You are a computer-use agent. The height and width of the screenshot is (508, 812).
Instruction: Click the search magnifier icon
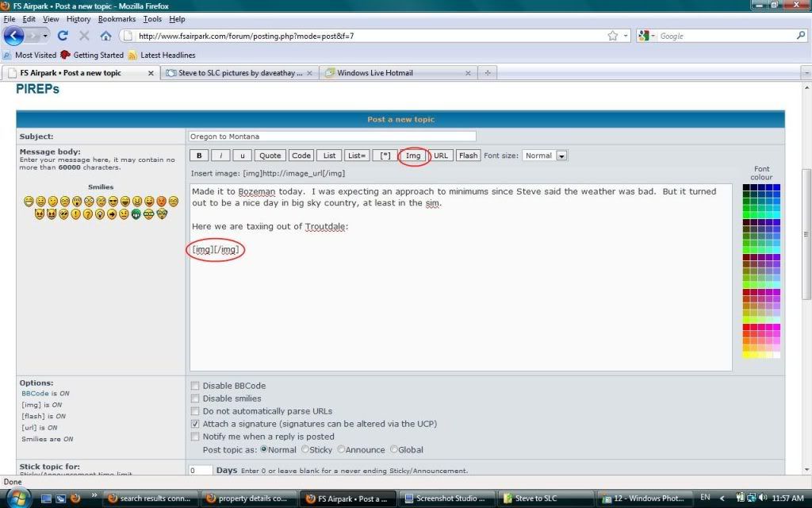[801, 36]
